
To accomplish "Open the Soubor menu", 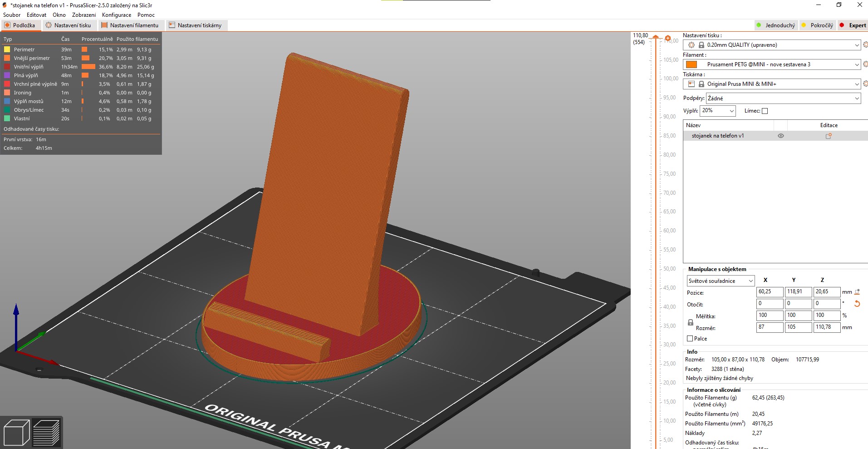I will pyautogui.click(x=12, y=15).
